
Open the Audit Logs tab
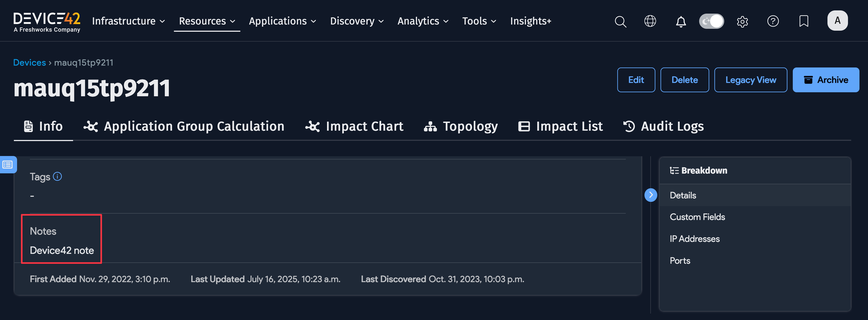[x=663, y=126]
